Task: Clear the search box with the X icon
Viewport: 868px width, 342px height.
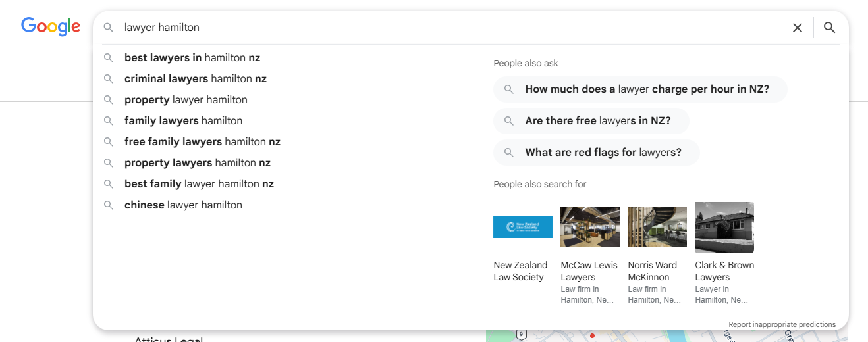Action: click(798, 28)
